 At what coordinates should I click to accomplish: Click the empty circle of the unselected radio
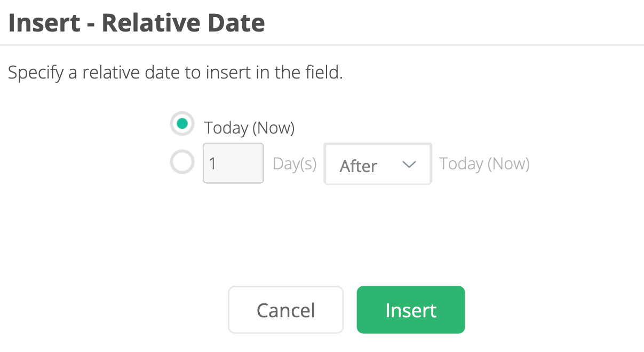pyautogui.click(x=182, y=162)
